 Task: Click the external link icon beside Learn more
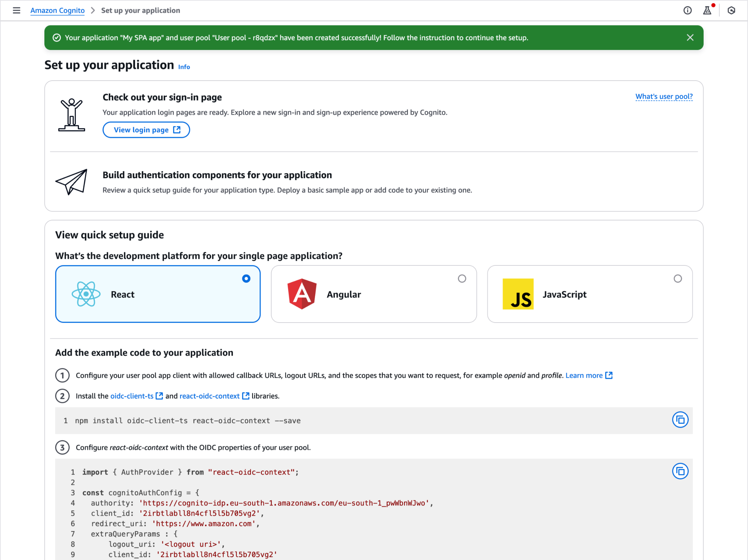coord(609,375)
